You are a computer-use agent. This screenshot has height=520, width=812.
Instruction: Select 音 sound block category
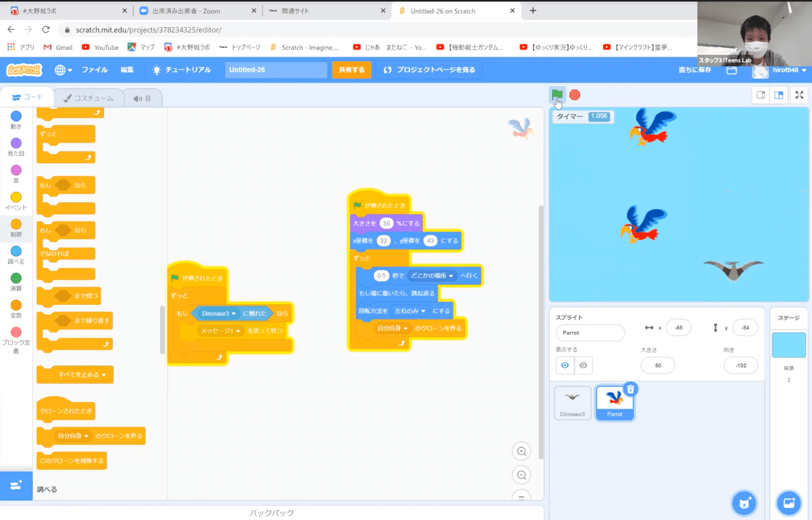16,174
